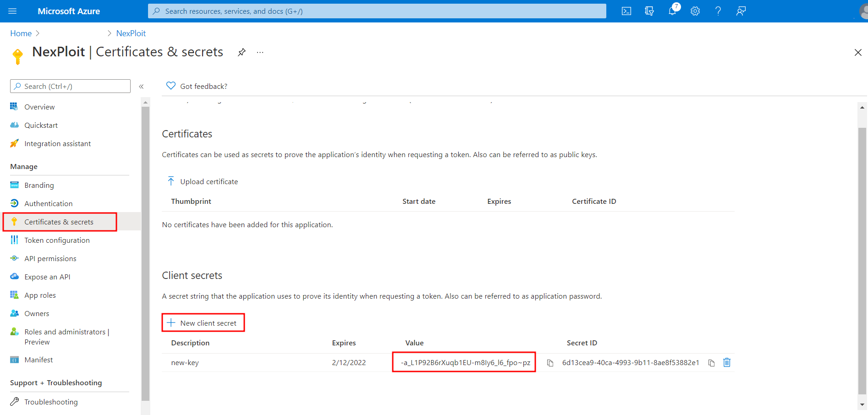The width and height of the screenshot is (868, 415).
Task: Click the Integration assistant rocket icon
Action: pyautogui.click(x=14, y=143)
